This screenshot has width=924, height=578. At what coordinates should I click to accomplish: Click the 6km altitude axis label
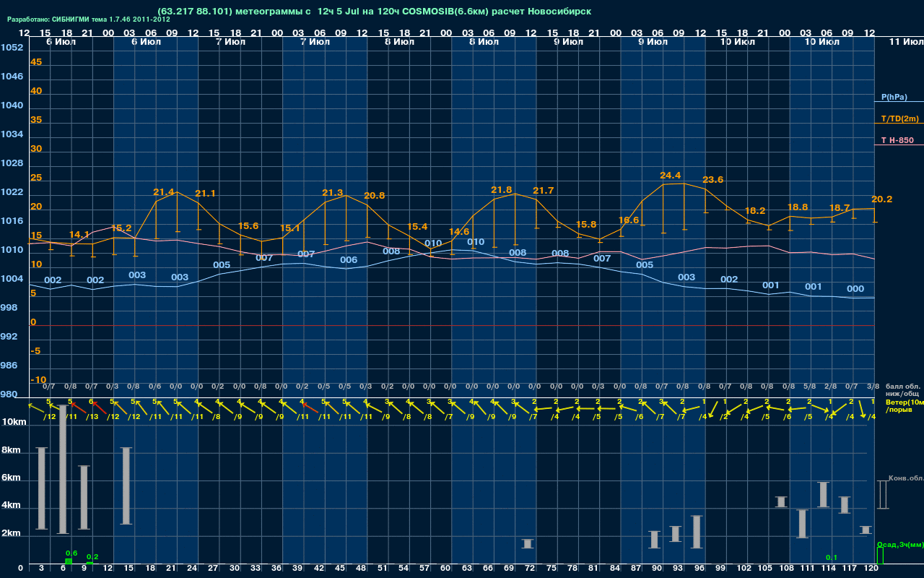pyautogui.click(x=11, y=478)
